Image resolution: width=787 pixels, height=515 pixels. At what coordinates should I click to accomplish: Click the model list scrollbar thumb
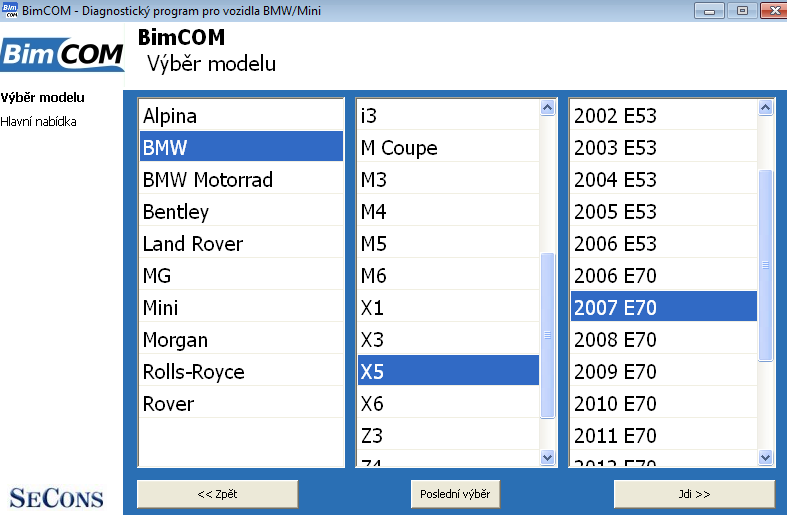point(548,335)
